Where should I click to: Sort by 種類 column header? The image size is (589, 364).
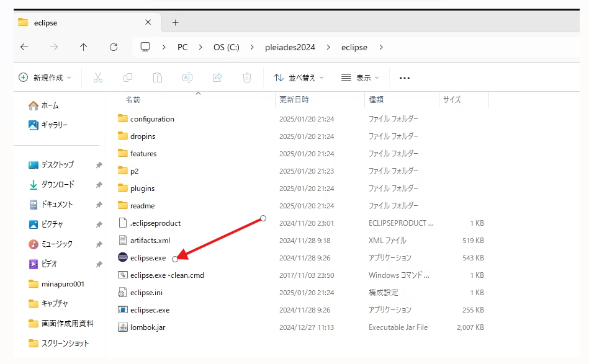tap(376, 99)
